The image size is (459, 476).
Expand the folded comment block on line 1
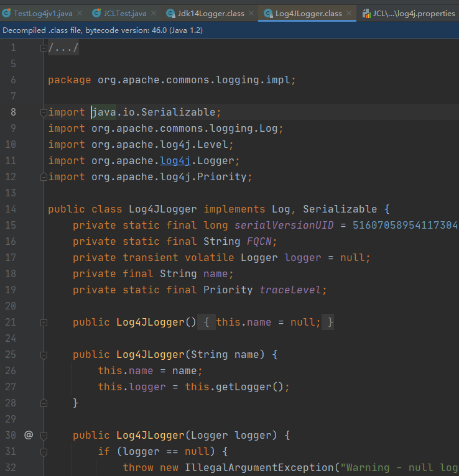tap(43, 48)
